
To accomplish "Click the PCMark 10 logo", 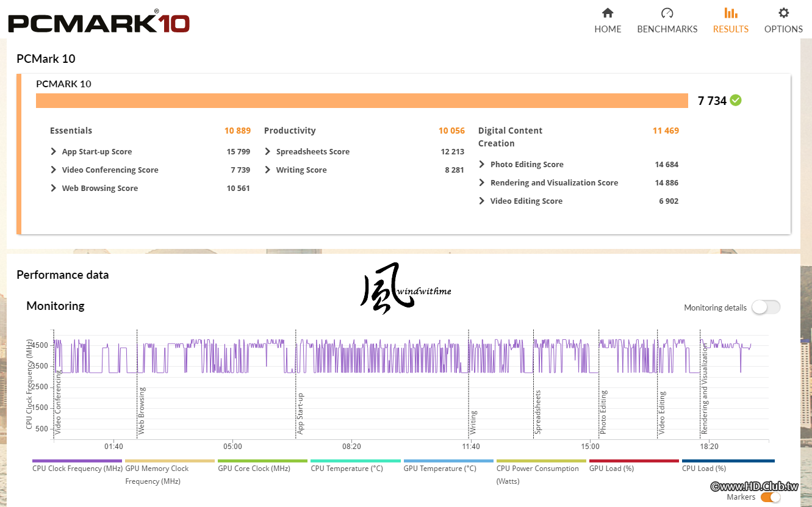I will coord(99,21).
